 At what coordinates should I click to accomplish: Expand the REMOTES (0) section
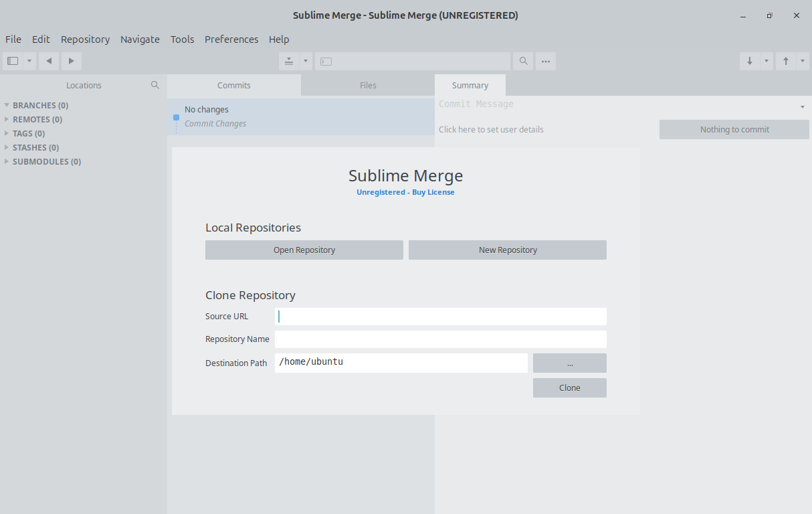click(x=7, y=119)
